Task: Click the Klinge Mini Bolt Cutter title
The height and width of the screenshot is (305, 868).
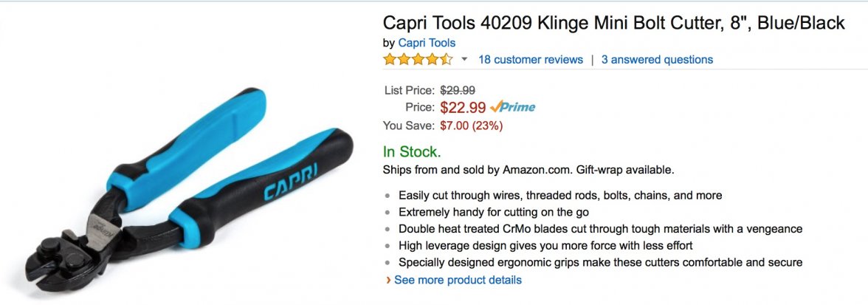Action: (613, 23)
